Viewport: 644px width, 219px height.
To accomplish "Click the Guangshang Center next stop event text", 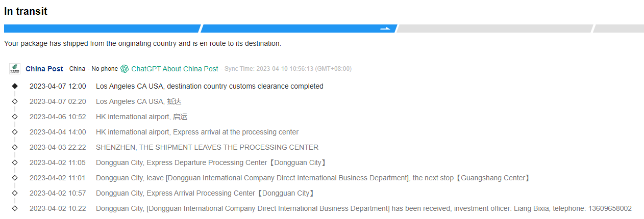I will click(x=313, y=178).
